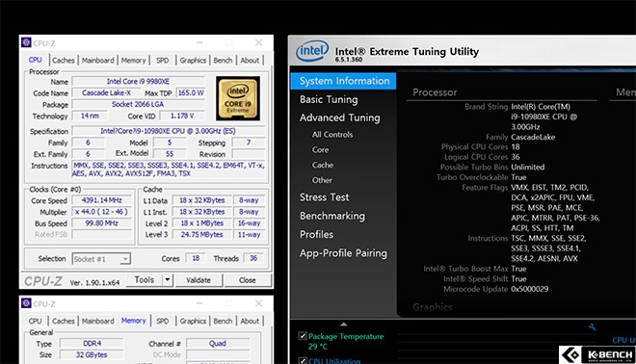Click the Level 3 cache value '24.75 MBytes'
This screenshot has height=364, width=636.
(x=202, y=234)
